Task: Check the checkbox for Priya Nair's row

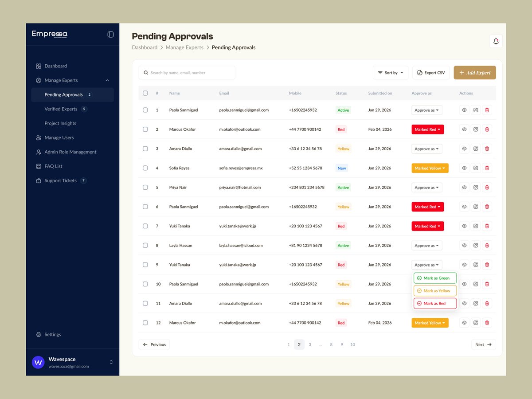Action: point(145,187)
